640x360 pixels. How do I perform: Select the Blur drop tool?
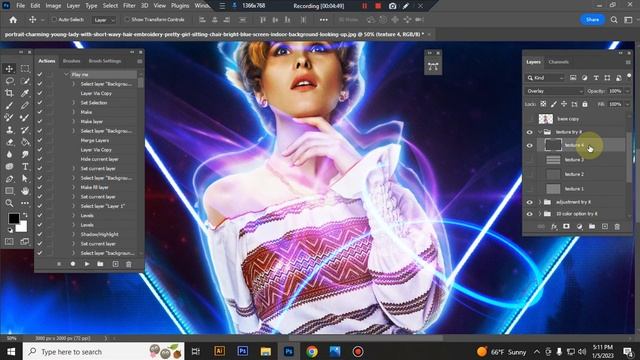pos(9,155)
